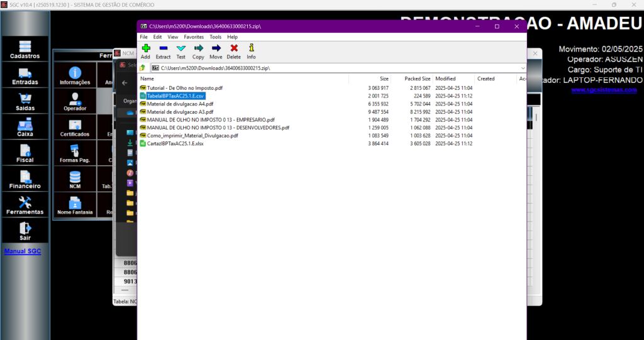The width and height of the screenshot is (644, 340).
Task: Click the Copy toolbar icon in 7-Zip
Action: 198,48
